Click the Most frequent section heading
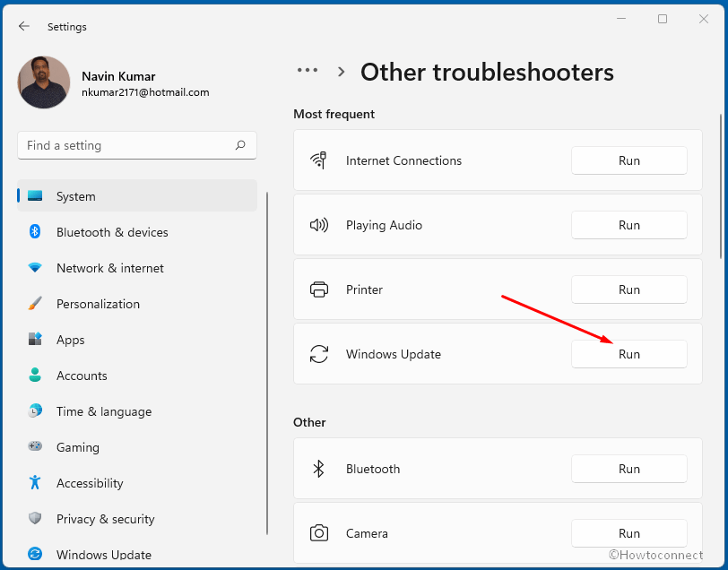Screen dimensions: 728x570 tap(334, 114)
